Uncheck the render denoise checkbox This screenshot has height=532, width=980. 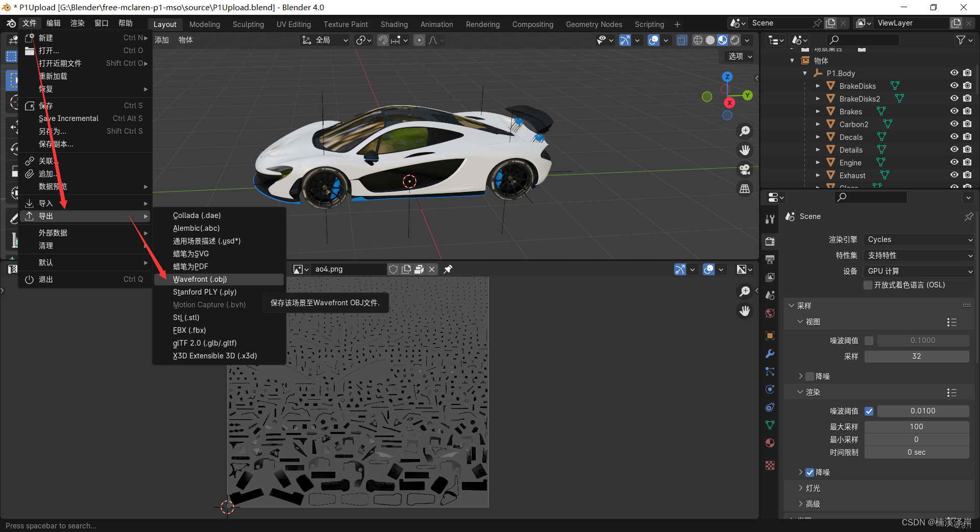(810, 472)
